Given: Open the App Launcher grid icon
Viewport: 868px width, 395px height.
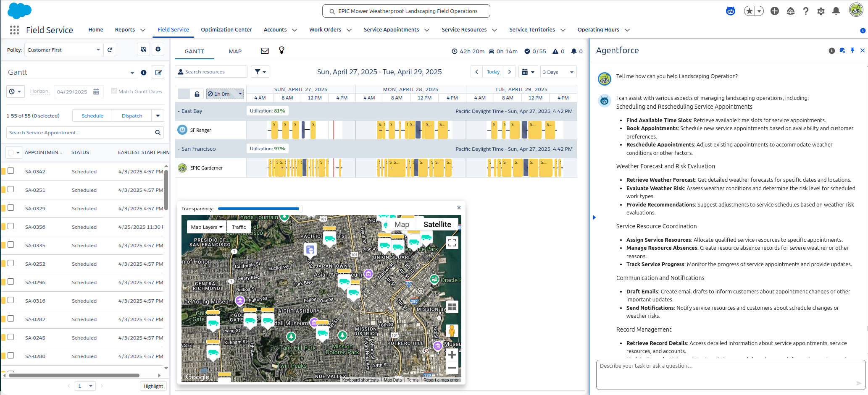Looking at the screenshot, I should (14, 30).
